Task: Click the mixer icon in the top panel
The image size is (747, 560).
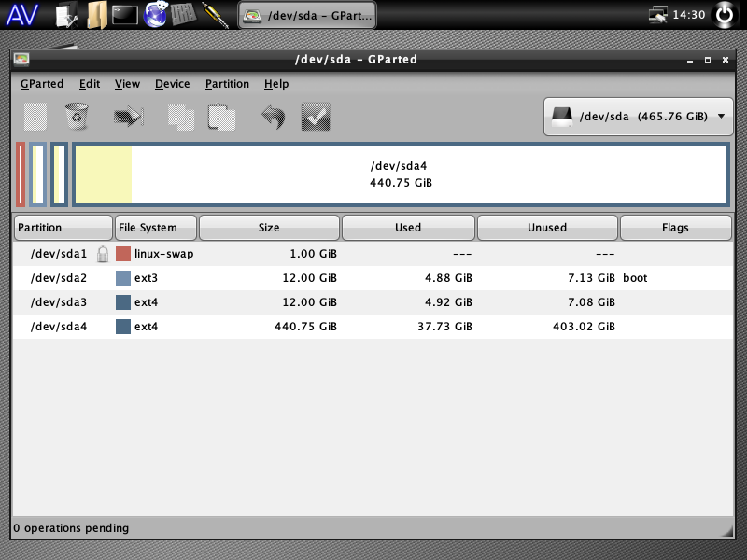Action: (183, 14)
